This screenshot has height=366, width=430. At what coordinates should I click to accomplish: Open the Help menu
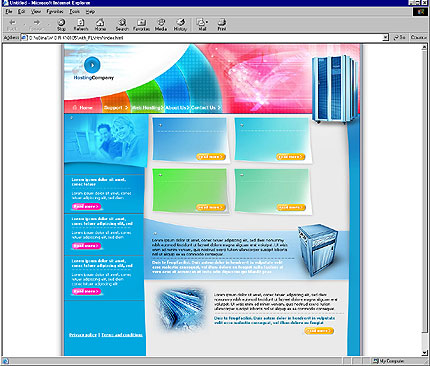click(90, 11)
